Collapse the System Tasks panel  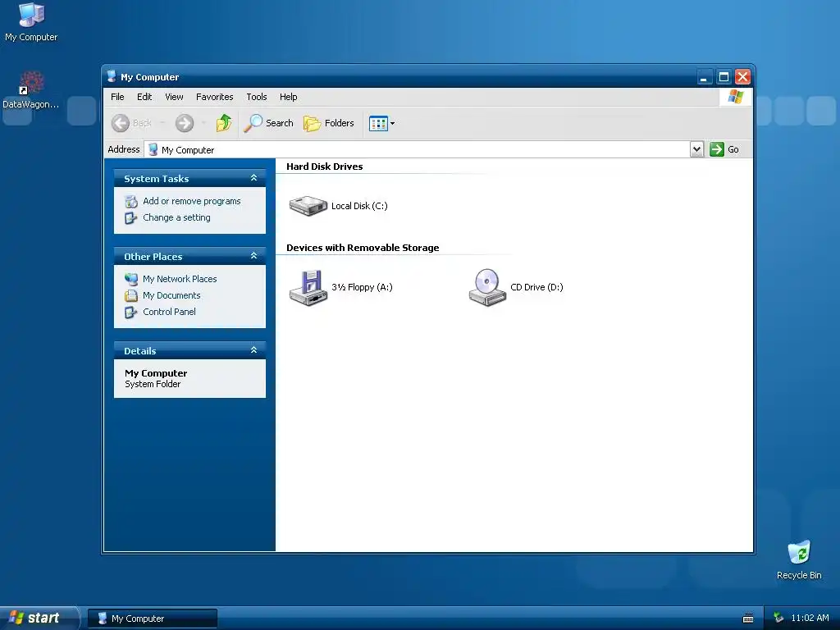coord(254,178)
